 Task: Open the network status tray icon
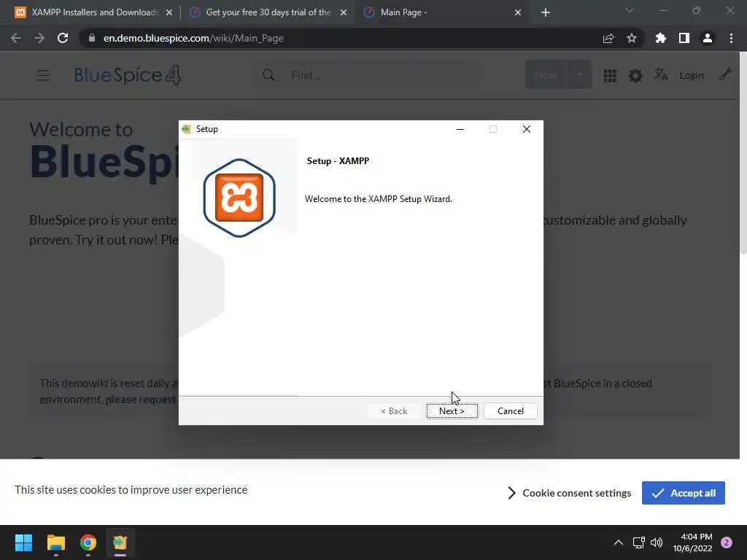(x=638, y=542)
